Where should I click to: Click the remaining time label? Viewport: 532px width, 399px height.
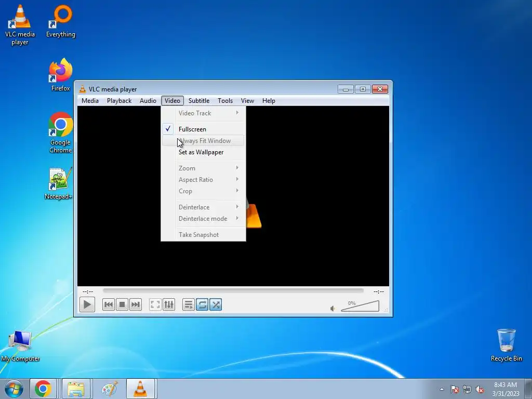379,291
